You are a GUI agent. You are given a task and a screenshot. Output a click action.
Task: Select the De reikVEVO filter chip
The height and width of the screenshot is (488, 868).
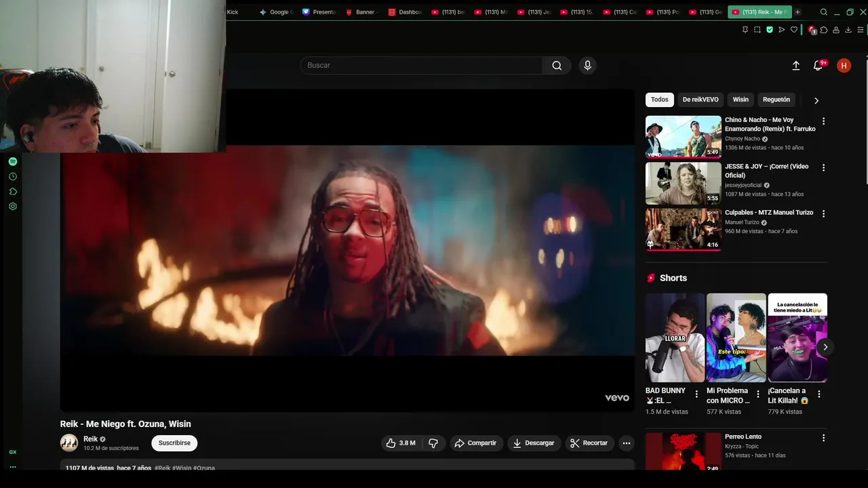click(701, 100)
